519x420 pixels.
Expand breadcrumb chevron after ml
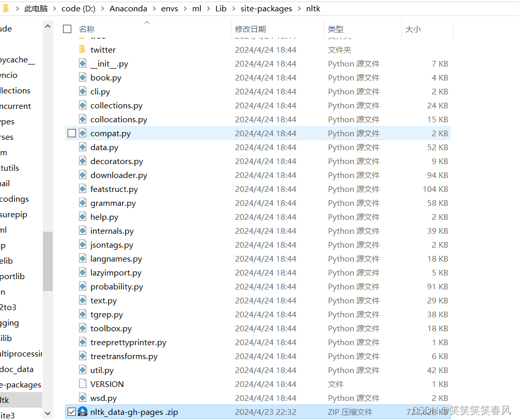pyautogui.click(x=208, y=9)
